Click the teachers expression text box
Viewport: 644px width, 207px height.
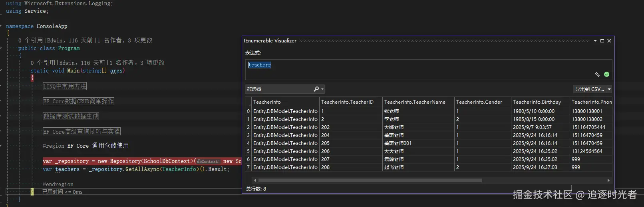419,65
